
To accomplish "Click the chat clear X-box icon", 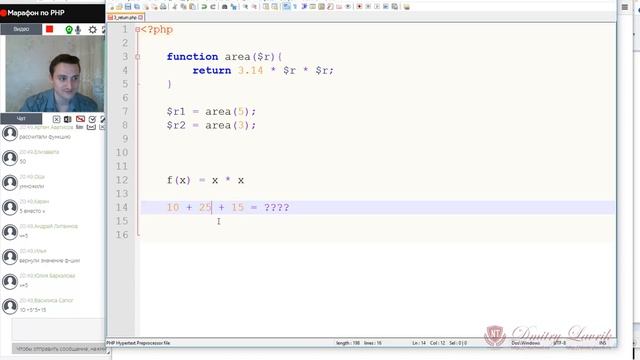I will 56,119.
